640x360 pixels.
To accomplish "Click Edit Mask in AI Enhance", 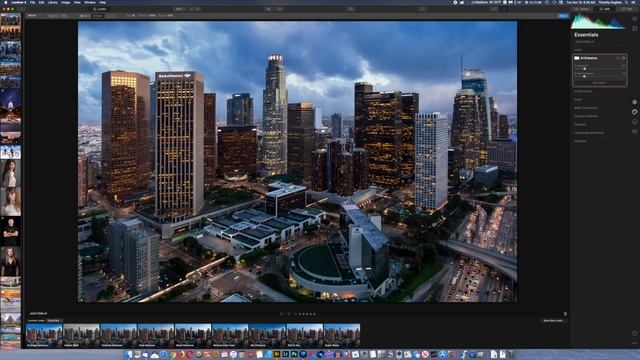I will click(599, 83).
